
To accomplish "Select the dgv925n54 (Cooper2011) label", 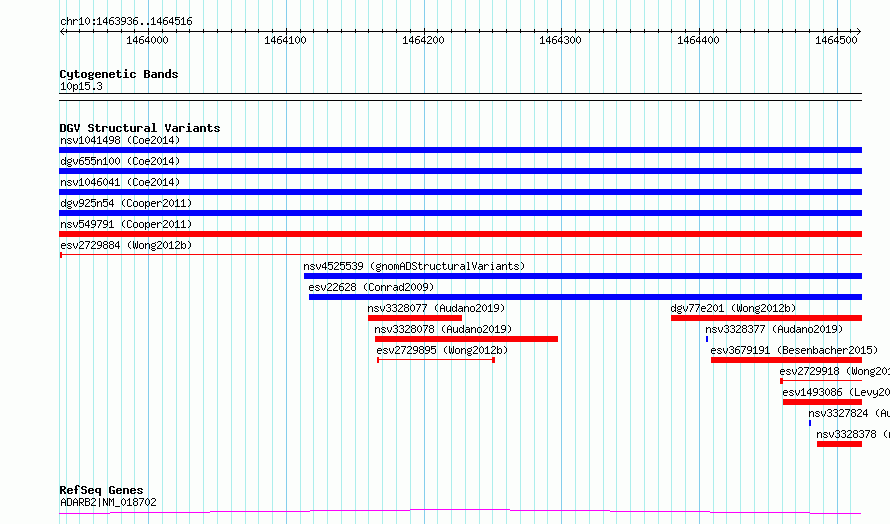I will (126, 203).
